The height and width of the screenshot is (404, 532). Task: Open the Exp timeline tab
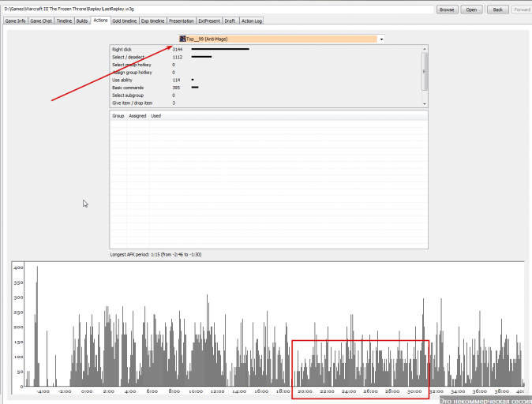(152, 21)
